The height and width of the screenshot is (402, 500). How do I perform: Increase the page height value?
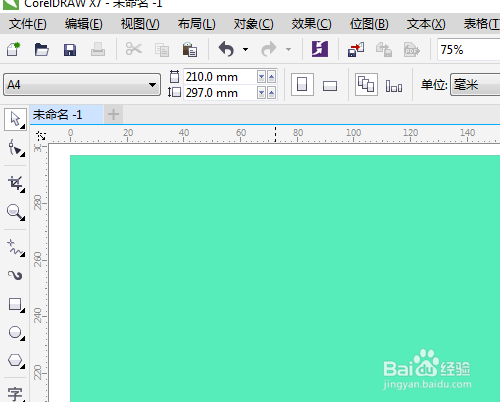click(x=272, y=93)
